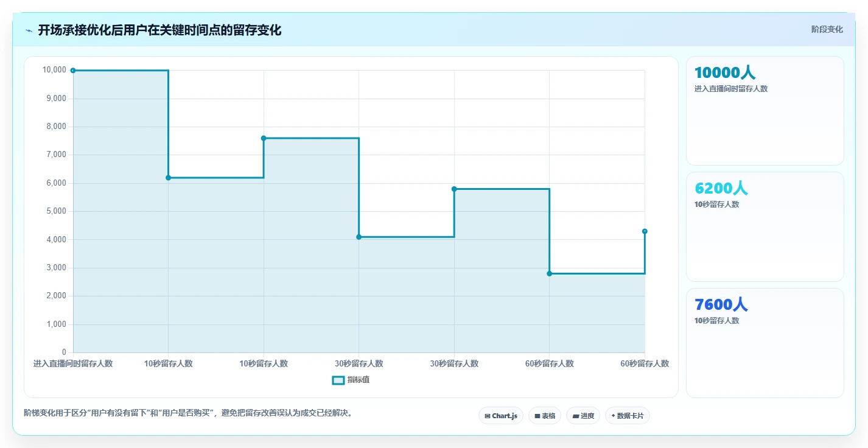Click the 10000人 card value
Screen dimensions: 868x448
(x=725, y=72)
